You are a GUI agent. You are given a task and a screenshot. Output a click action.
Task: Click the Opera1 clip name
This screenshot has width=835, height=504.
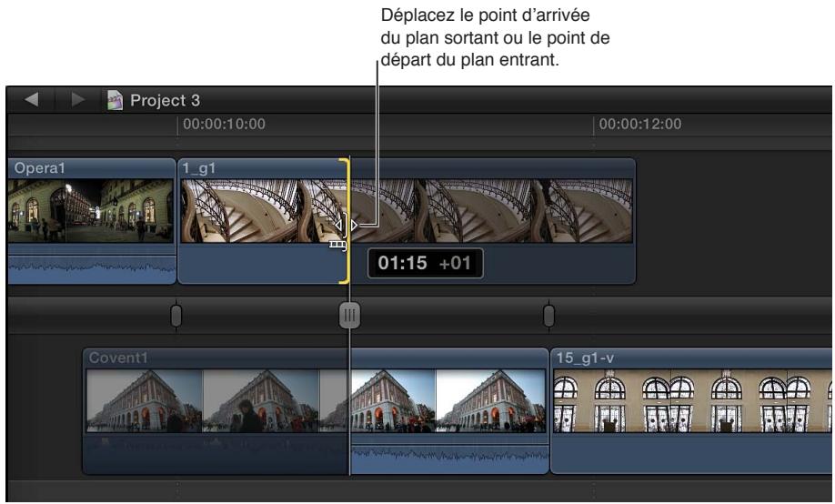click(39, 168)
